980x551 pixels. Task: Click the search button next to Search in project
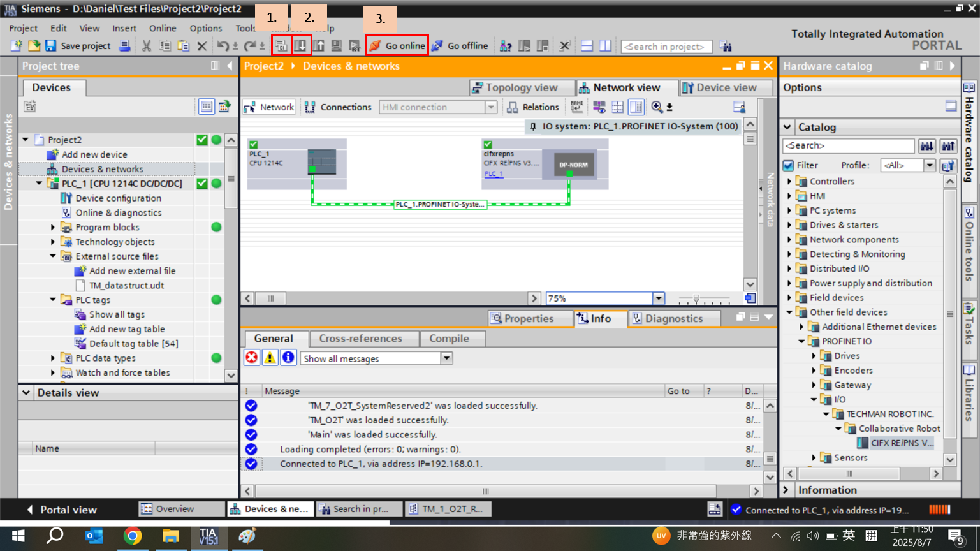click(726, 46)
